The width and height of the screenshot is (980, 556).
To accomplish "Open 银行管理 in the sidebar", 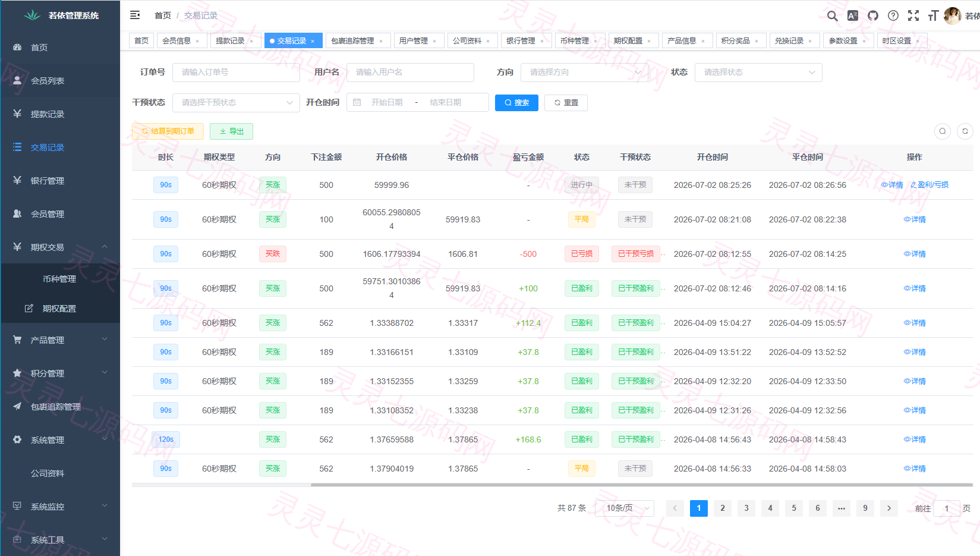I will [60, 181].
